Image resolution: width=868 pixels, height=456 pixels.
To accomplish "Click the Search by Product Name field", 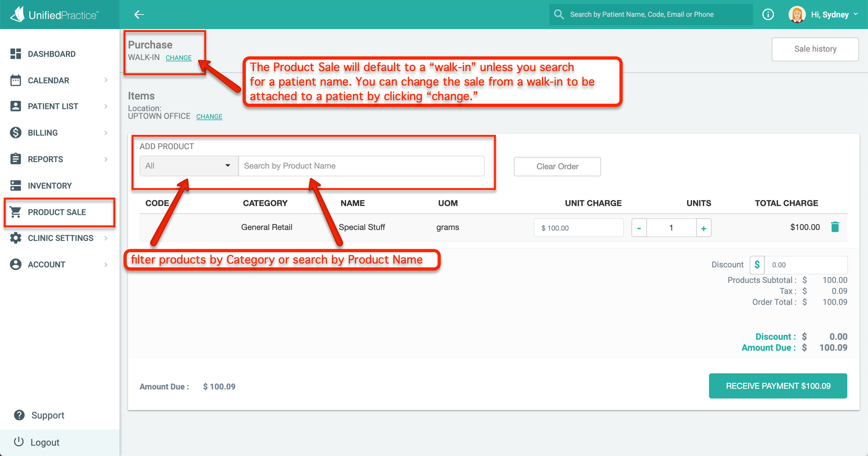I will [361, 166].
